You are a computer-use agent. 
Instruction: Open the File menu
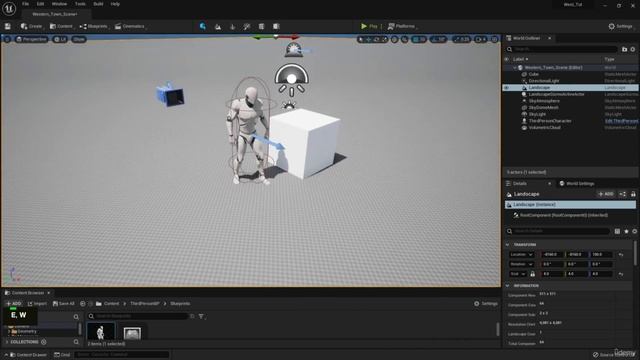click(25, 4)
